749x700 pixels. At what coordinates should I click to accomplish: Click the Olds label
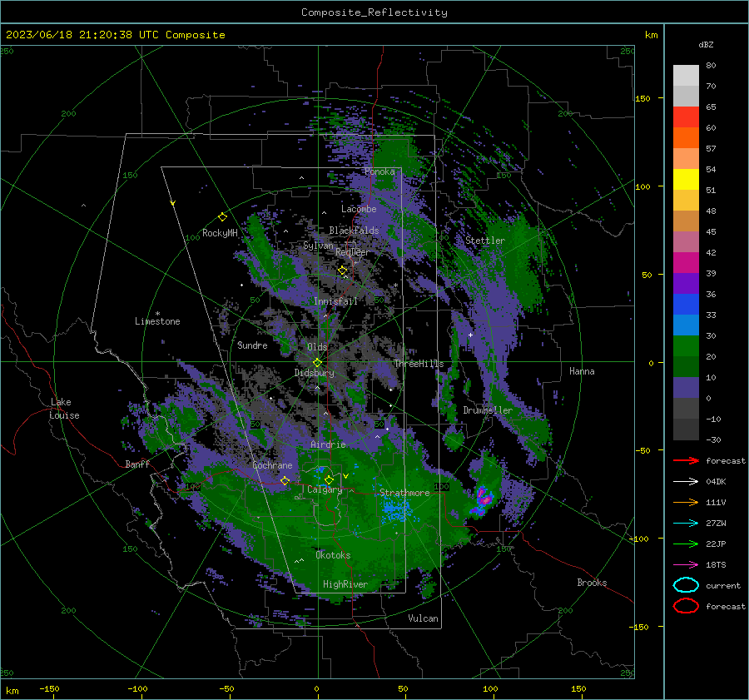[x=317, y=347]
